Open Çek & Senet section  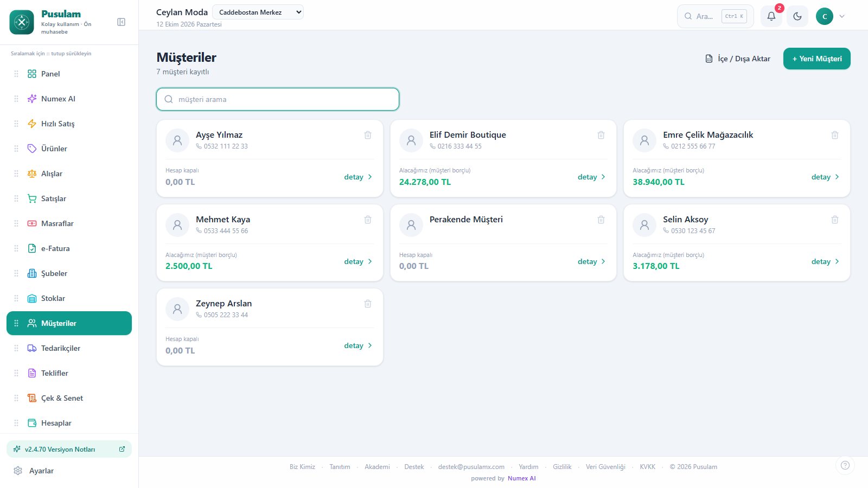tap(69, 398)
